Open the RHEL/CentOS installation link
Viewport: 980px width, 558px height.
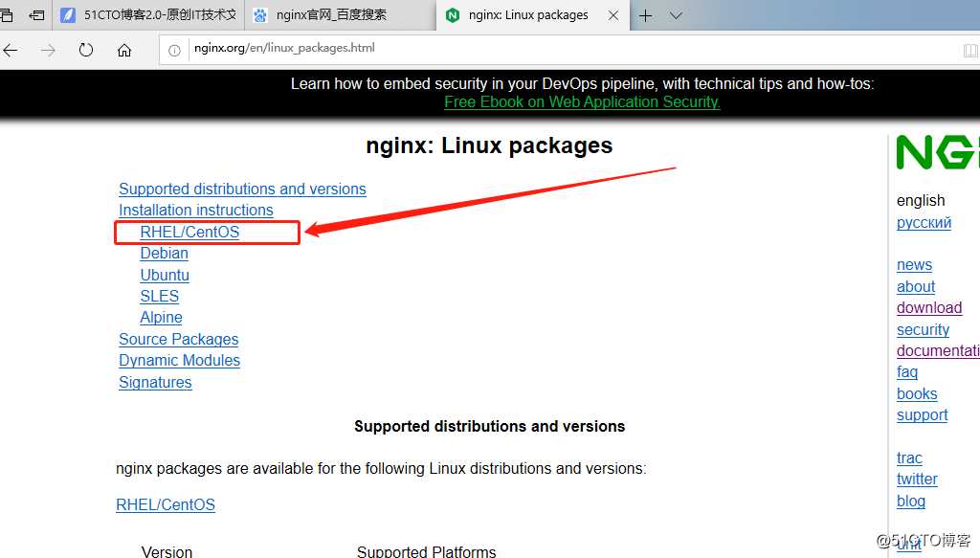click(x=189, y=232)
